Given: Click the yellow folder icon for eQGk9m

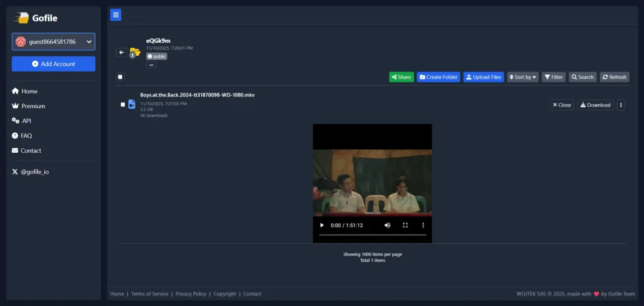Looking at the screenshot, I should coord(134,52).
